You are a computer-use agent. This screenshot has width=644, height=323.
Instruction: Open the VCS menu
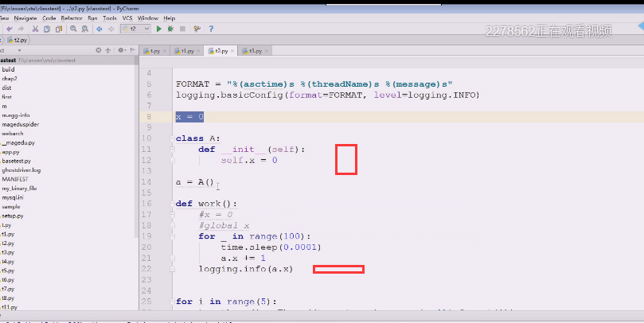[x=127, y=18]
